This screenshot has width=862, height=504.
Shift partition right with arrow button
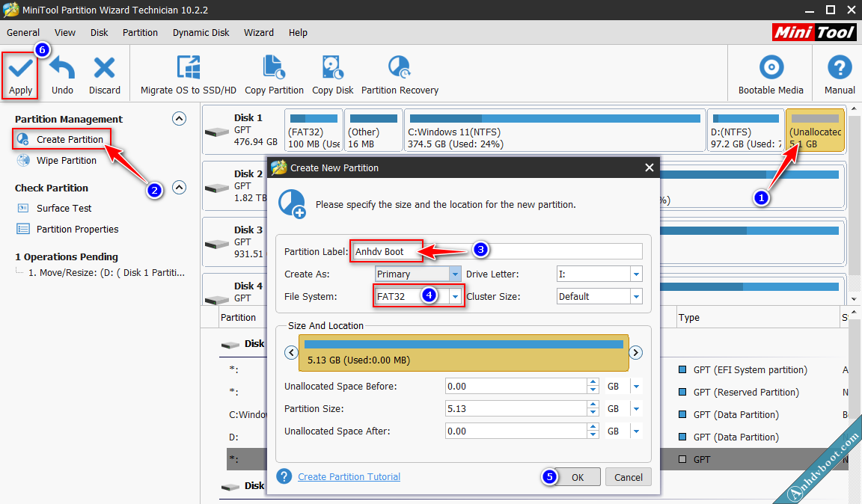click(635, 352)
